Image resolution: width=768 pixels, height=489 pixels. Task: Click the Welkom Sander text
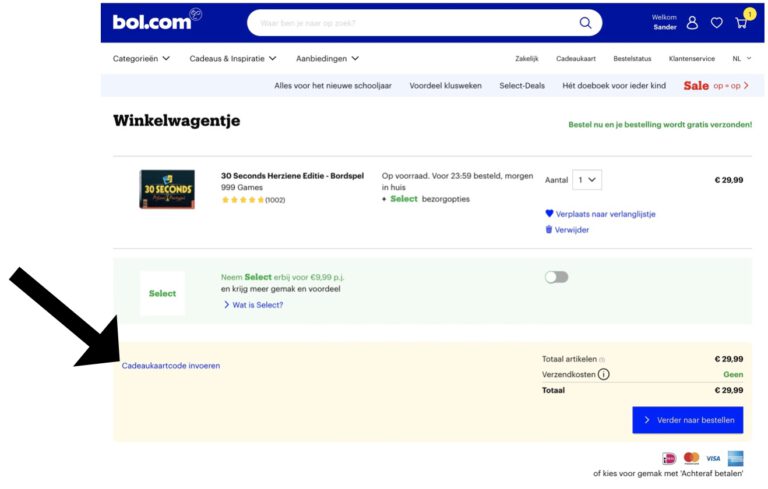click(664, 23)
